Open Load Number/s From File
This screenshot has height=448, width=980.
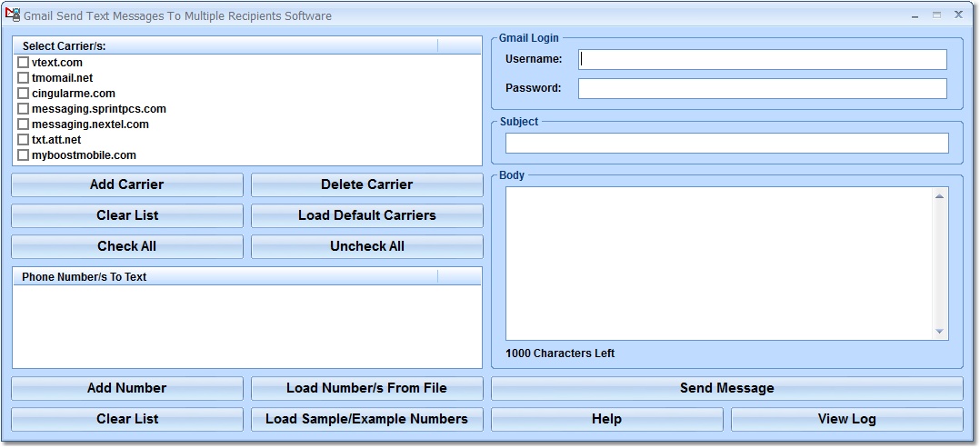[367, 388]
